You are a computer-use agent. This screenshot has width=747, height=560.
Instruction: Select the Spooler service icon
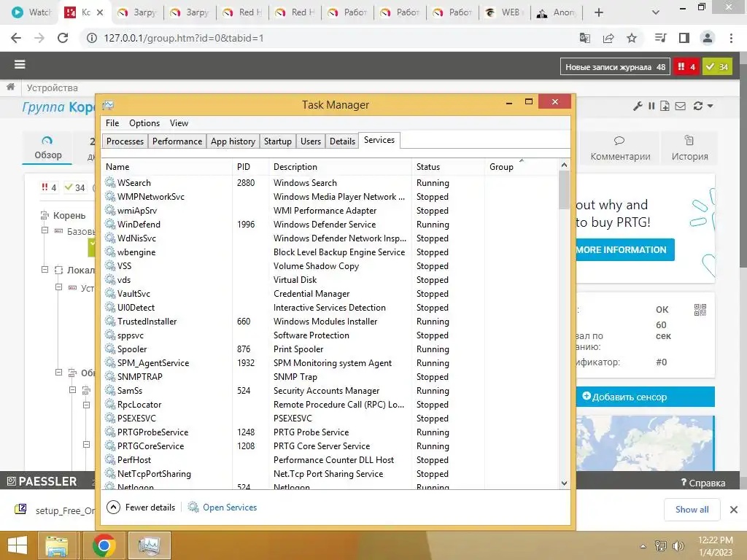[x=110, y=349]
